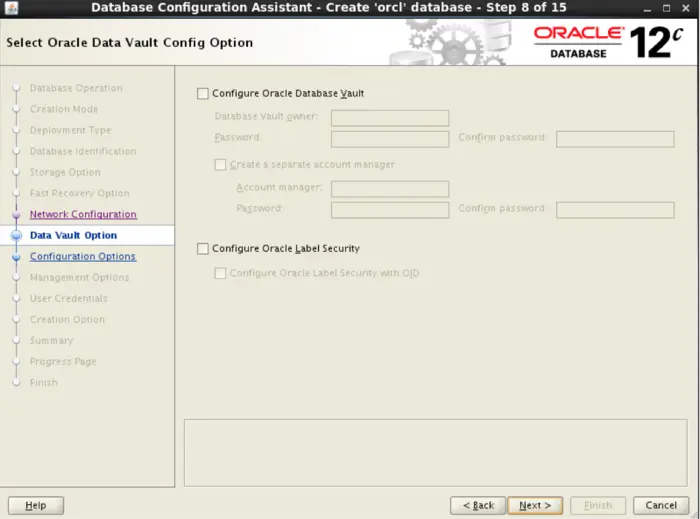Viewport: 700px width, 519px height.
Task: Click the greyed Finish button
Action: coord(598,505)
